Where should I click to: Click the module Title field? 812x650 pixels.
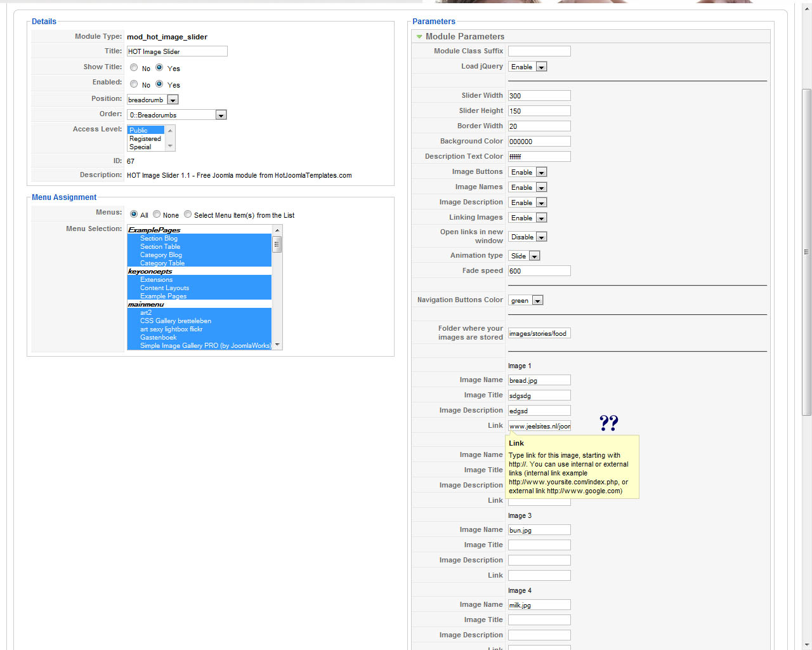click(x=177, y=51)
